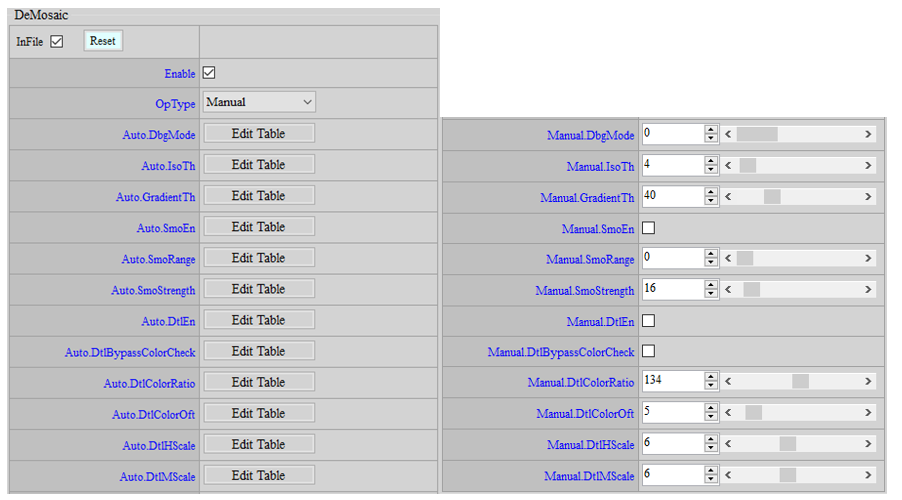Open Edit Table for Auto.DtlMScale
Viewport: 902px width, 500px height.
click(259, 475)
